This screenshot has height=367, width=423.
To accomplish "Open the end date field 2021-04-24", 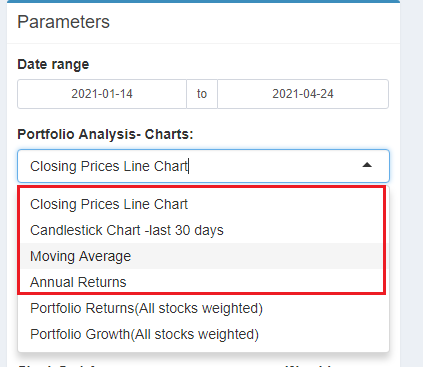I will 303,94.
